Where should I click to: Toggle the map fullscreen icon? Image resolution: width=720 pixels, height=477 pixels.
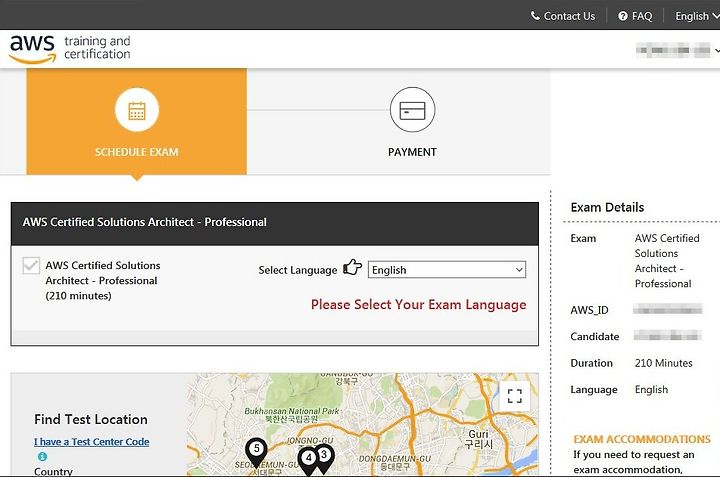click(x=515, y=396)
